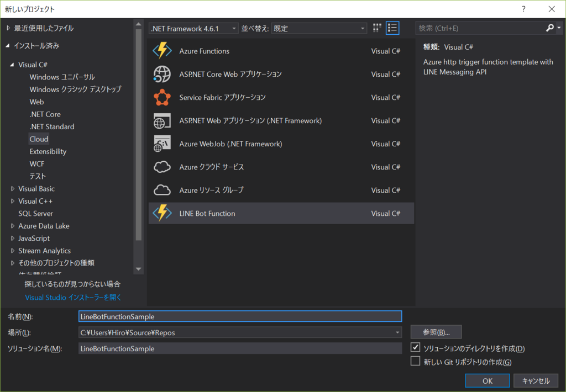Click the Azure WebJob template icon

[162, 144]
